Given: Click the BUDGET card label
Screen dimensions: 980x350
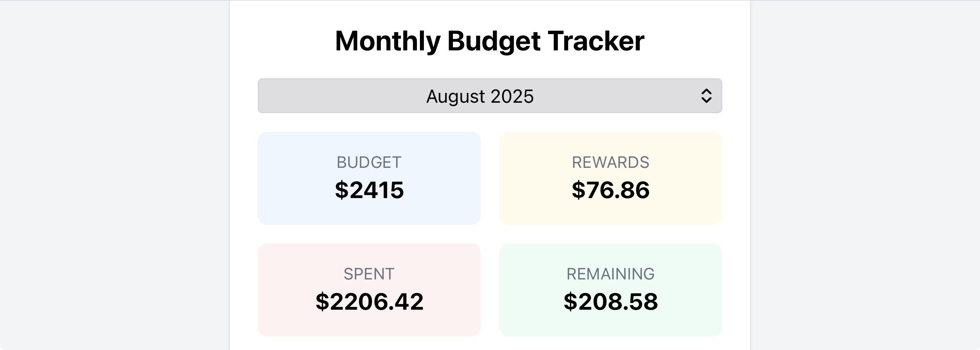Looking at the screenshot, I should click(369, 162).
